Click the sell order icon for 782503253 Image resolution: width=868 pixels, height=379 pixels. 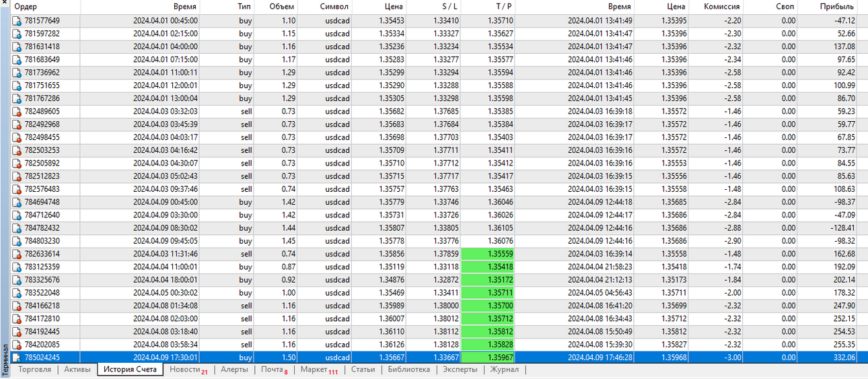17,150
